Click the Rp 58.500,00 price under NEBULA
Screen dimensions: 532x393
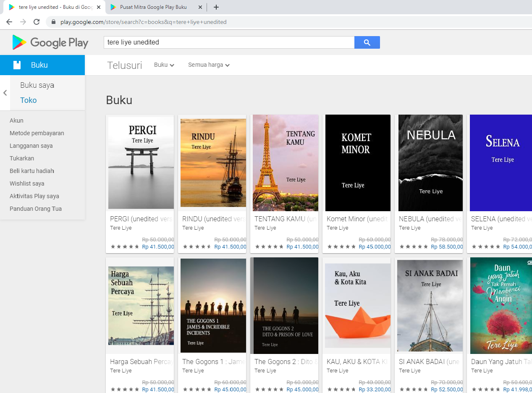point(447,247)
